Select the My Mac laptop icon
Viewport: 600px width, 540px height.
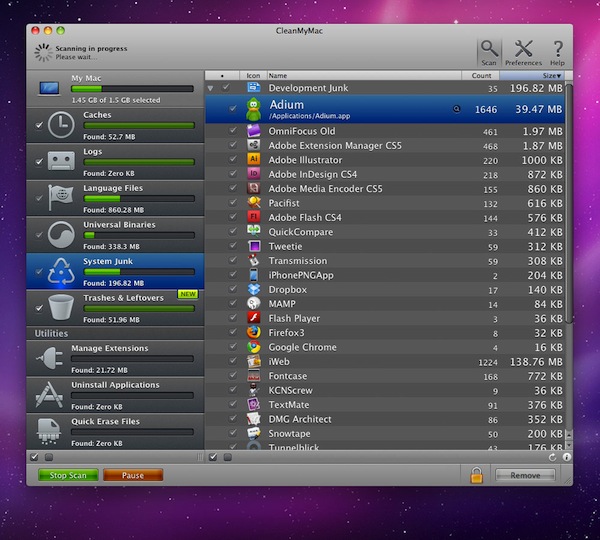[49, 88]
